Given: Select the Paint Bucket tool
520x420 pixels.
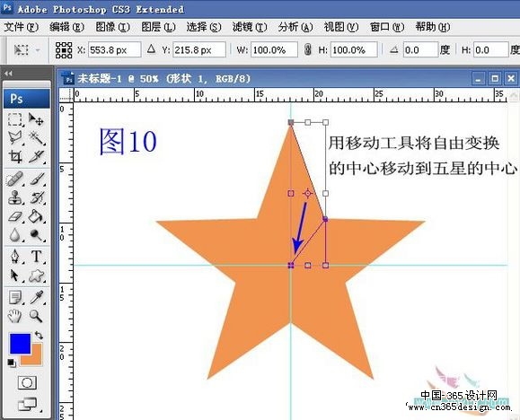Looking at the screenshot, I should click(36, 217).
